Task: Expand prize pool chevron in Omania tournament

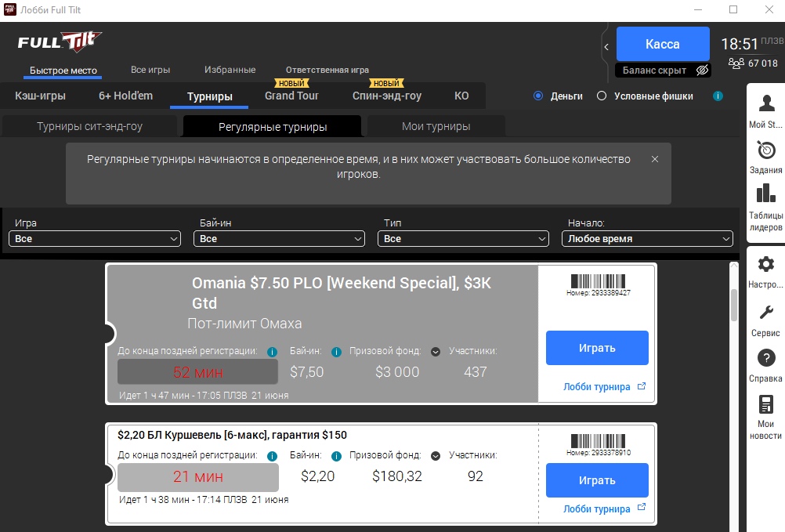Action: (x=436, y=352)
